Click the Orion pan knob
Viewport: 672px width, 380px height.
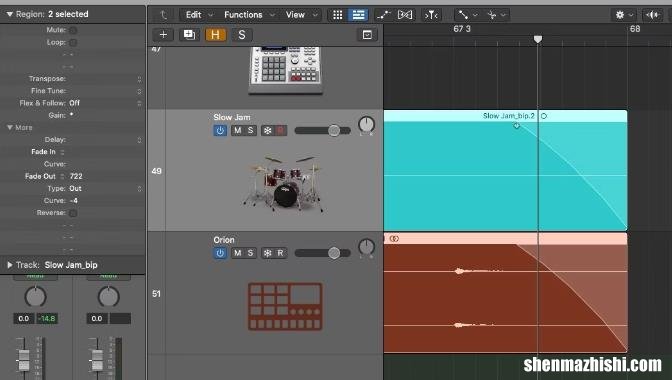[366, 247]
